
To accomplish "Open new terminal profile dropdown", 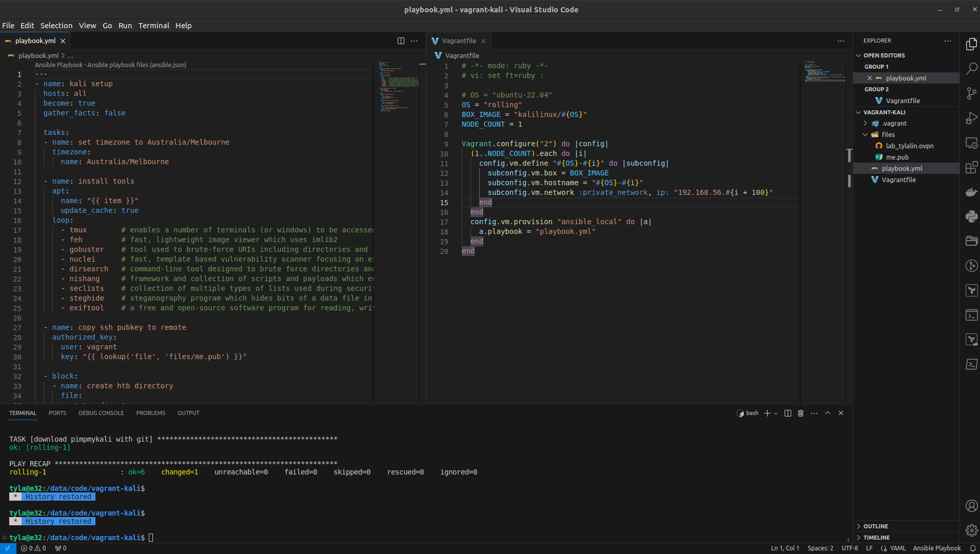I will pyautogui.click(x=776, y=413).
